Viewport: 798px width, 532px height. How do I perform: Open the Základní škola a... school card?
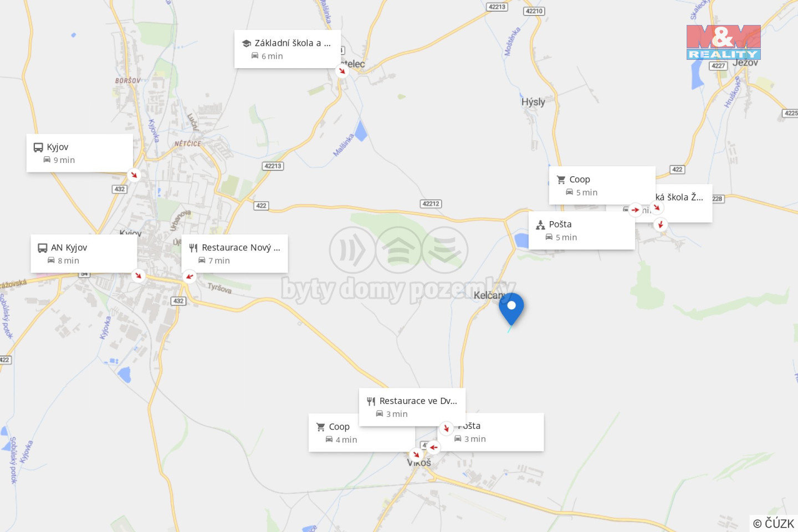[x=288, y=49]
